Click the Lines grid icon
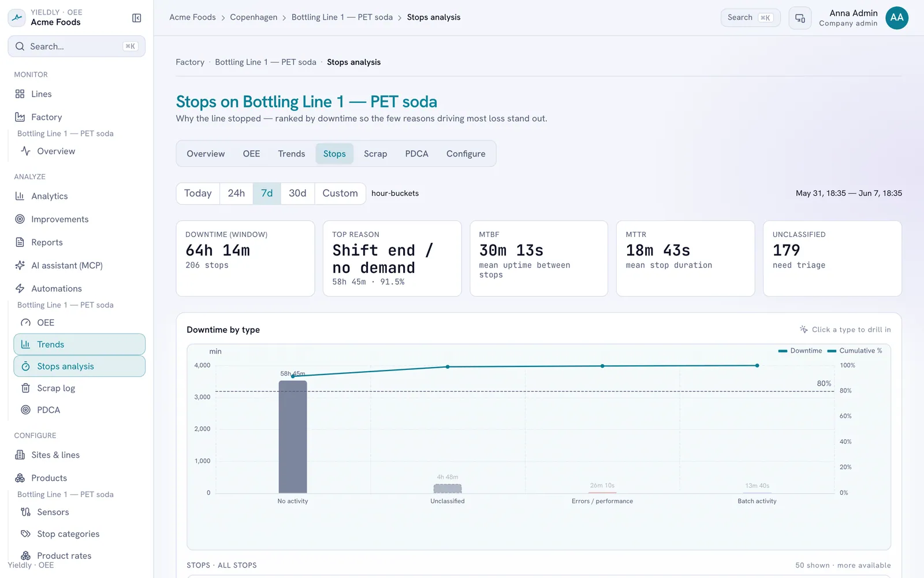The height and width of the screenshot is (578, 924). point(20,94)
